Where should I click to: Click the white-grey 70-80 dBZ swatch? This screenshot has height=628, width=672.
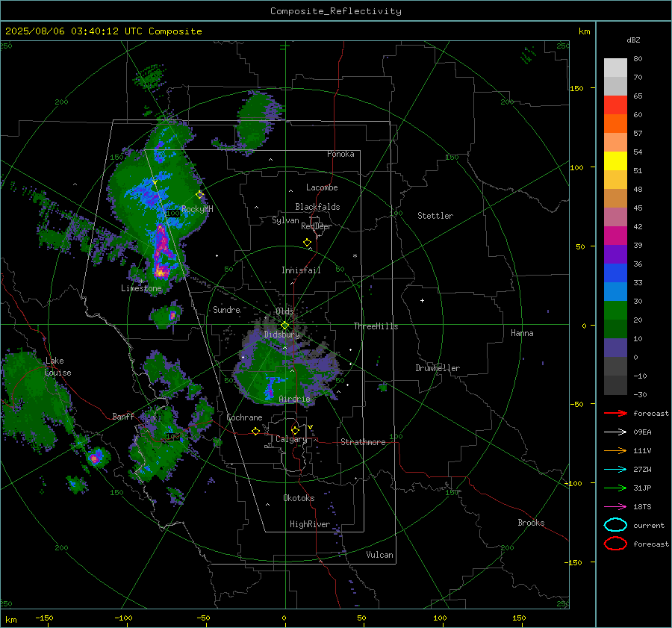coord(615,68)
